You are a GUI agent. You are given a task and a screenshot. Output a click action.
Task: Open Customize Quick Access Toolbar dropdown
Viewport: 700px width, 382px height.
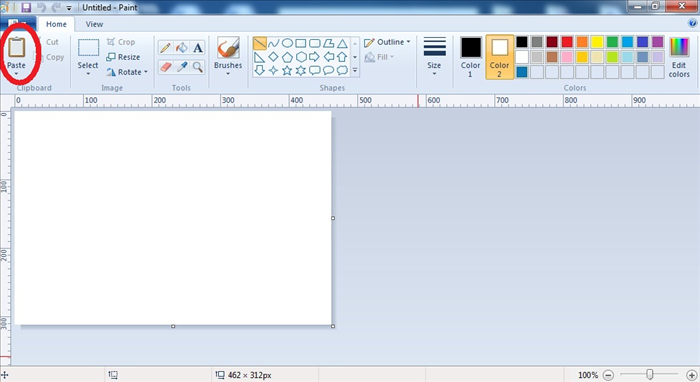click(x=69, y=8)
